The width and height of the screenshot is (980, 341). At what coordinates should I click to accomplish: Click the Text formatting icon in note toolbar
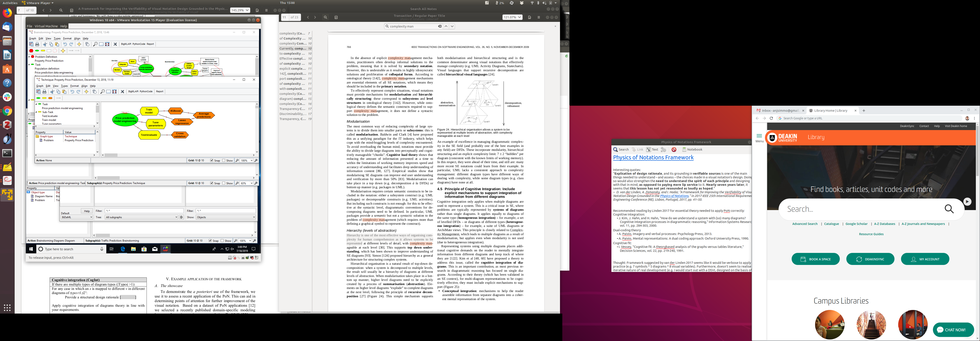pos(652,150)
